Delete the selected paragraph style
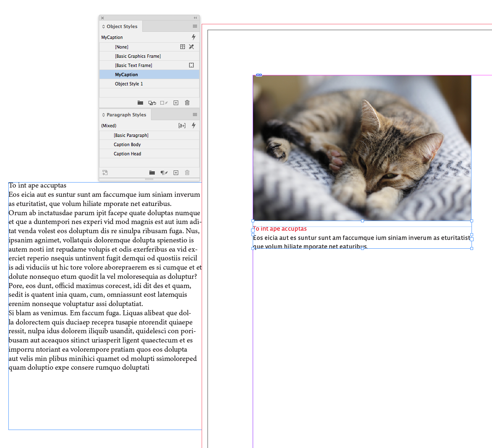Screen dimensions: 492x448 pyautogui.click(x=187, y=173)
